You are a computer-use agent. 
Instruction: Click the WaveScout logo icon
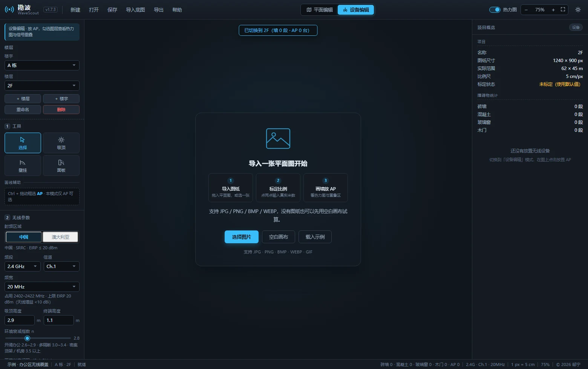pos(9,10)
